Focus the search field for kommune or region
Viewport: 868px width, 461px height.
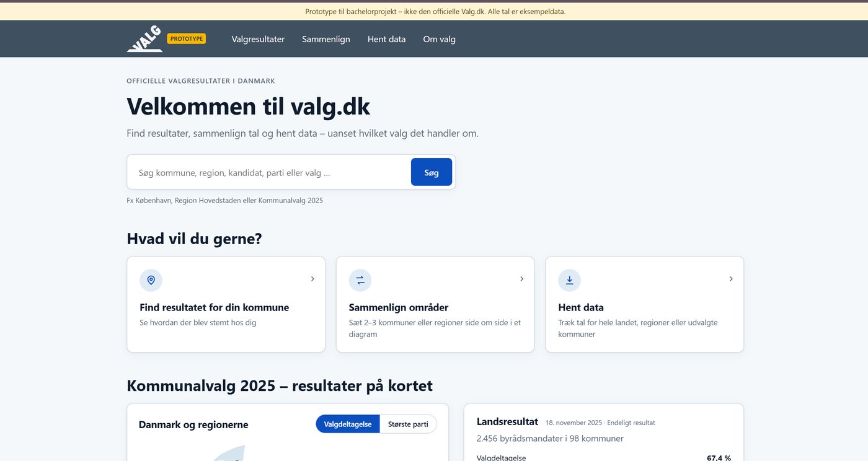(x=270, y=172)
